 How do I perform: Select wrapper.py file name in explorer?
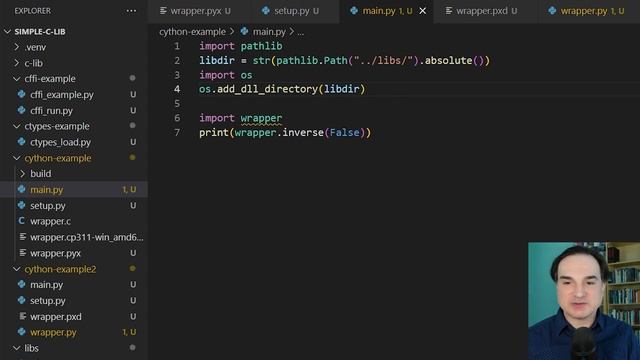point(53,332)
